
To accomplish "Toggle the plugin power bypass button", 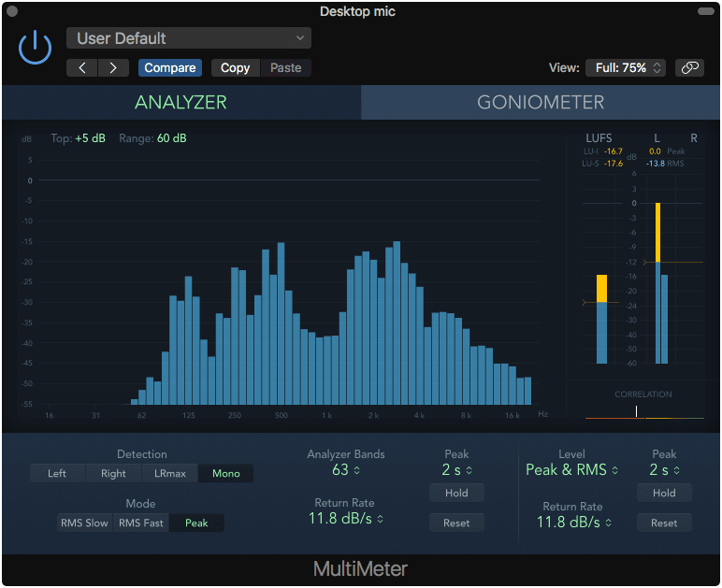I will (35, 47).
